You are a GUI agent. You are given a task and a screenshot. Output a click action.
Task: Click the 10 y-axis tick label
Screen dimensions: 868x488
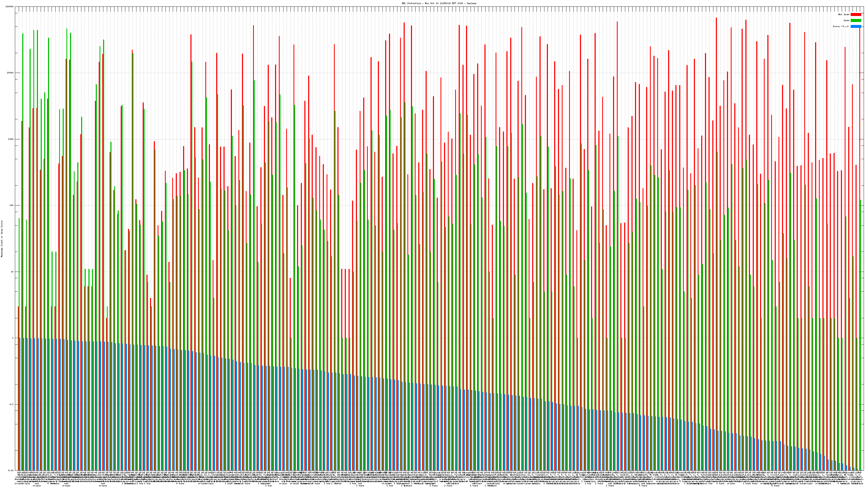[13, 272]
